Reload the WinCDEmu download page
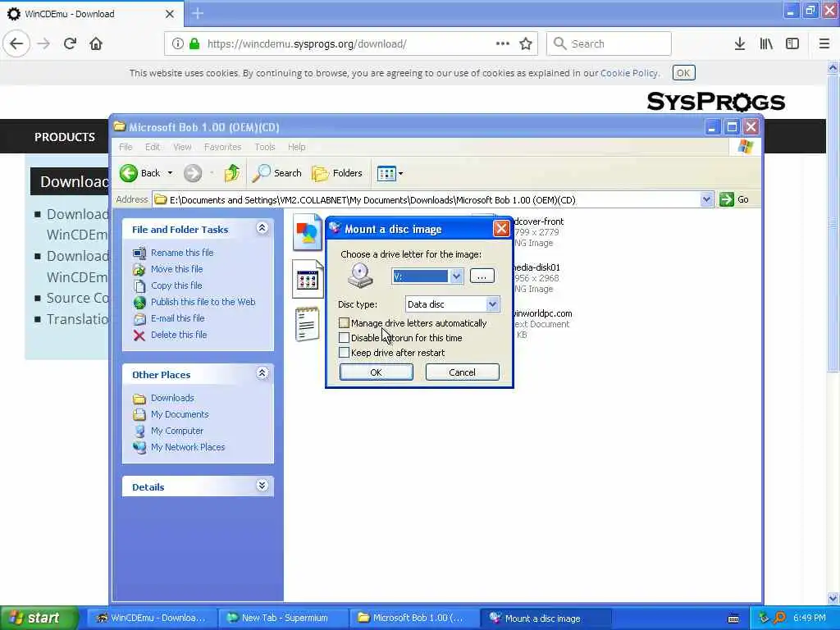This screenshot has width=840, height=630. click(70, 43)
